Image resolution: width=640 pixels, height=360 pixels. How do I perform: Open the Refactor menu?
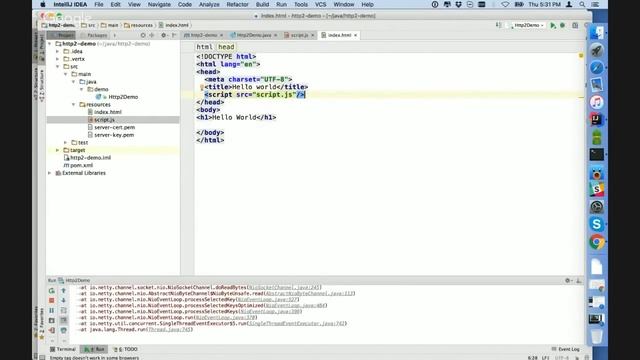point(237,4)
